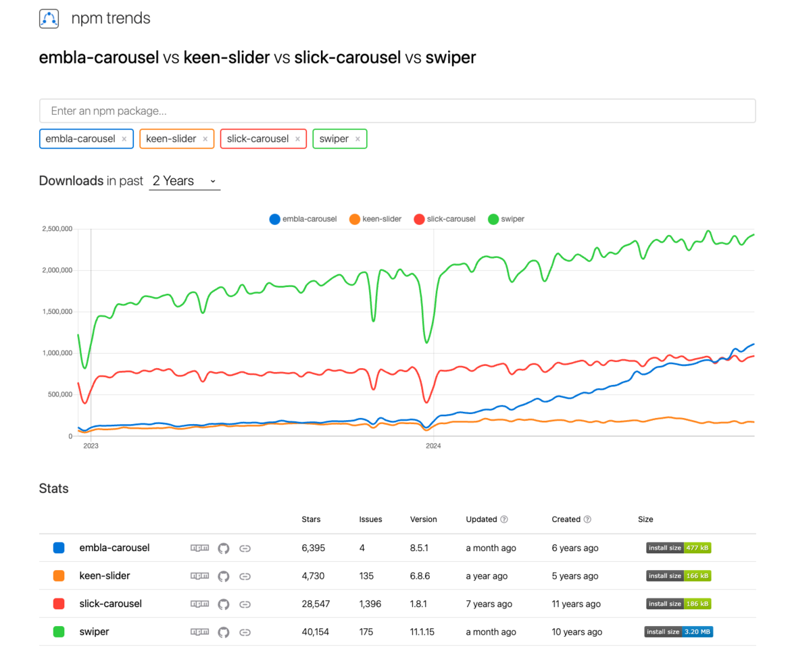Viewport: 811px width, 672px height.
Task: Click the green swiper color swatch in Stats
Action: click(x=59, y=632)
